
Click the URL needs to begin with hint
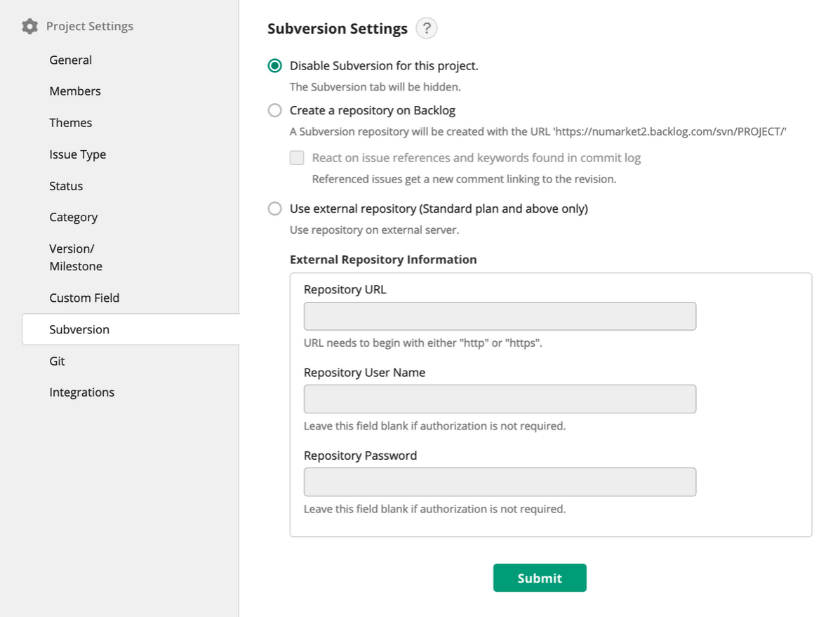(x=422, y=343)
